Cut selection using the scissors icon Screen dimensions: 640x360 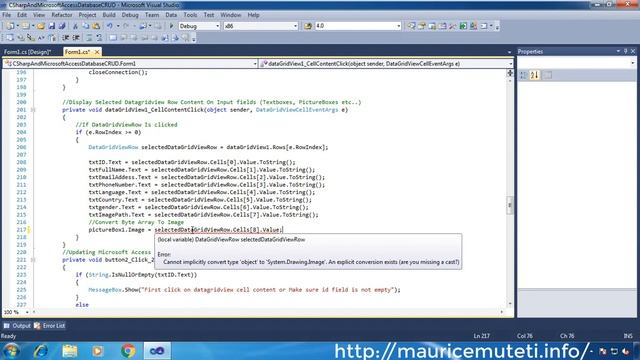click(75, 26)
